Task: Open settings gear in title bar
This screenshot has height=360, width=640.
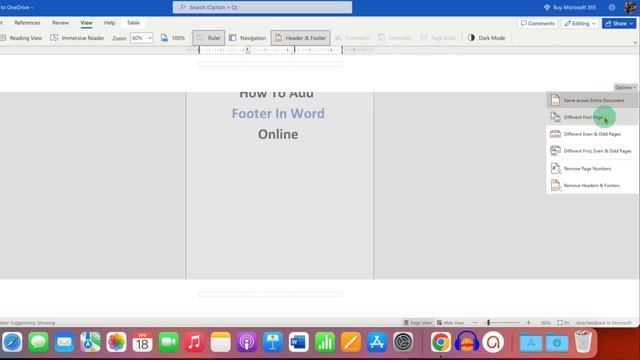Action: [612, 7]
